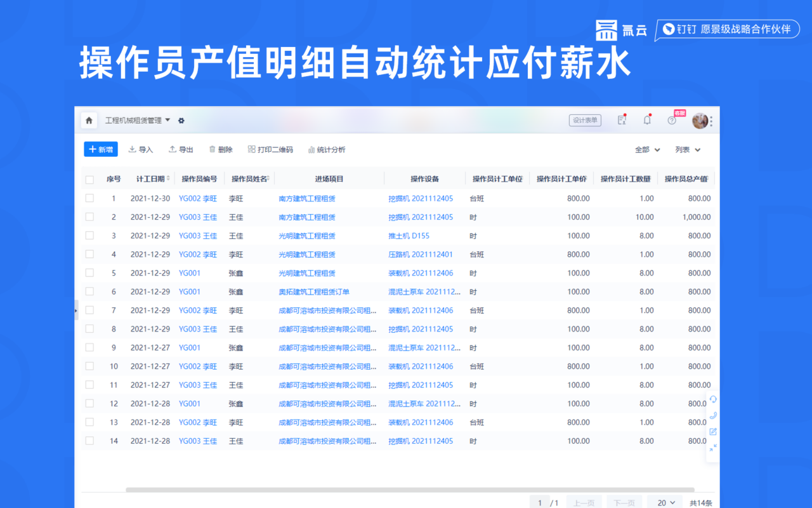Viewport: 812px width, 508px height.
Task: Check the checkbox for row 1
Action: click(x=89, y=198)
